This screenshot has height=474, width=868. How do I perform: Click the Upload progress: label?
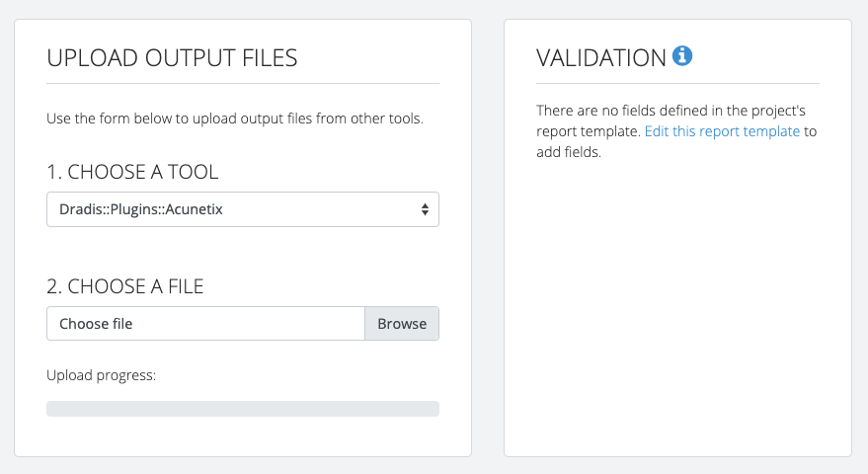coord(102,375)
